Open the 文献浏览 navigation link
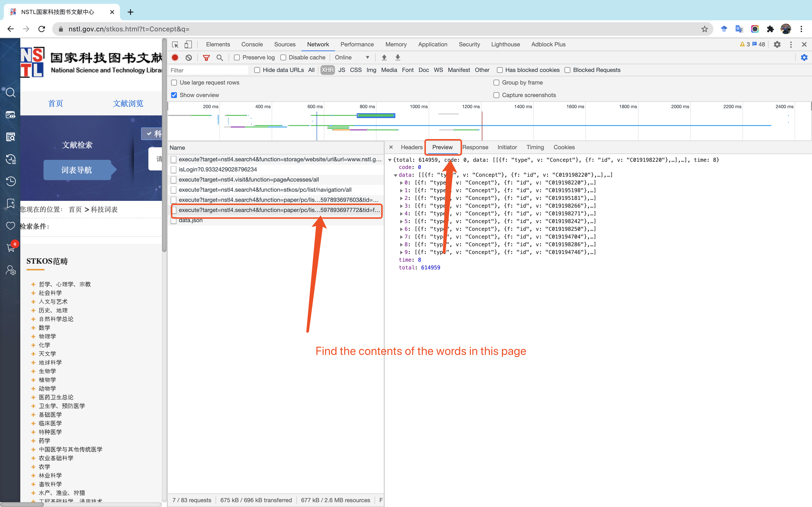 (x=128, y=103)
